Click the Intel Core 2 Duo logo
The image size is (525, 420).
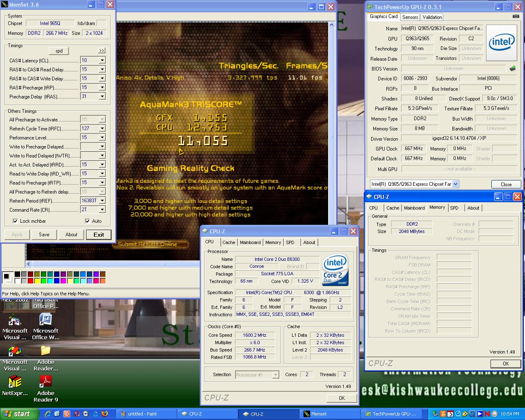335,269
